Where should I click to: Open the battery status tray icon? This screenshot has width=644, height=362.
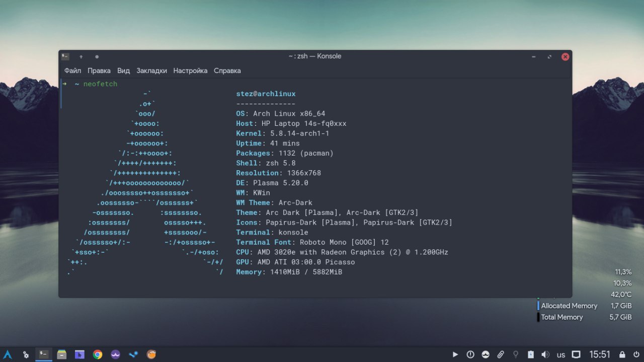click(x=530, y=354)
